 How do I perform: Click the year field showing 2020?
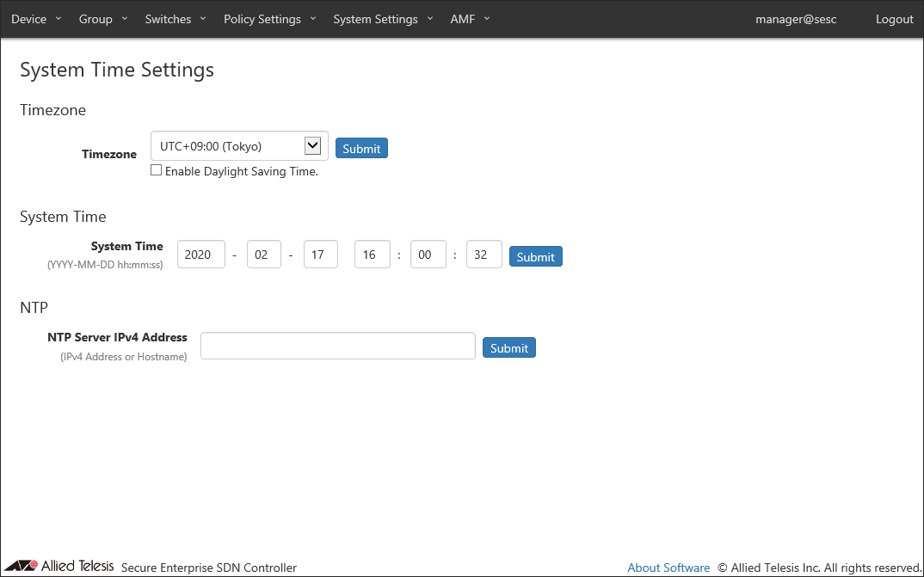click(x=200, y=255)
